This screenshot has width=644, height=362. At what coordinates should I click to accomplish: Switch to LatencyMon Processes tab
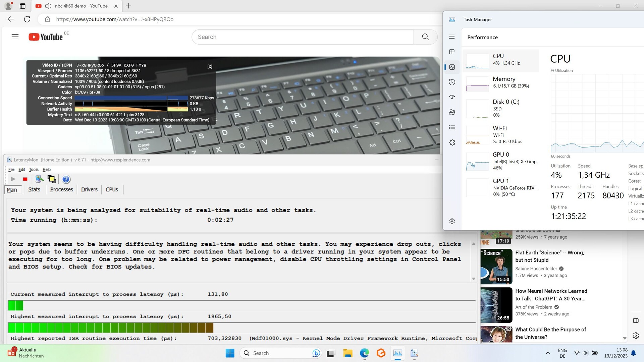click(x=61, y=189)
